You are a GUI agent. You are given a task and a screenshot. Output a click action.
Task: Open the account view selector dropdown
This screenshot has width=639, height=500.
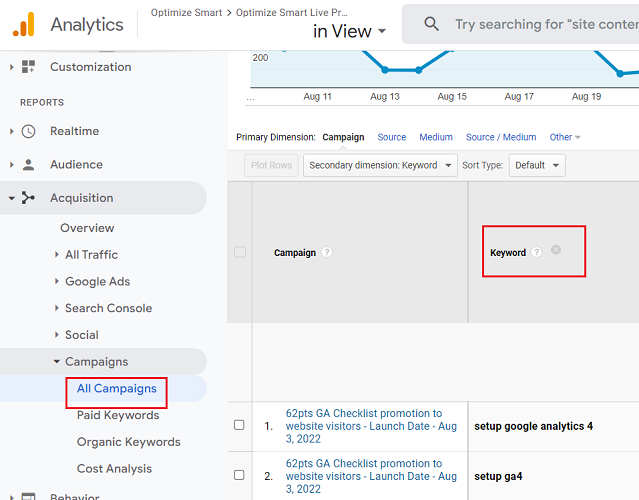[349, 31]
